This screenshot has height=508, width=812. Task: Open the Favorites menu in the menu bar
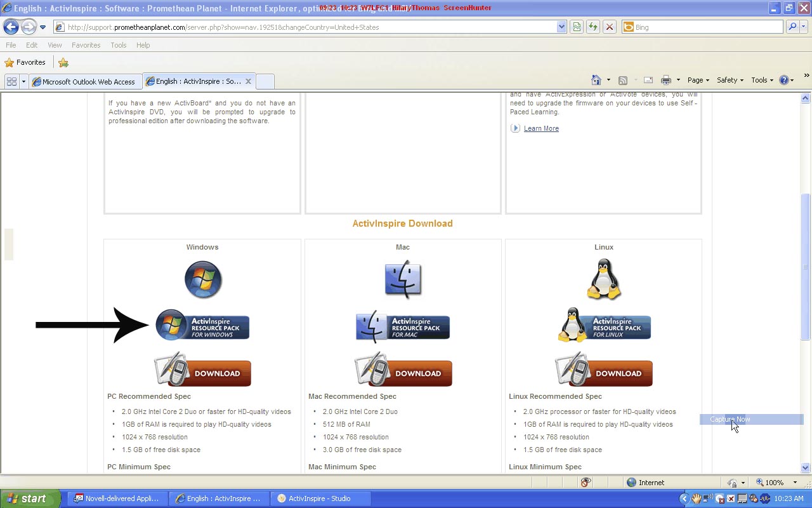coord(86,45)
